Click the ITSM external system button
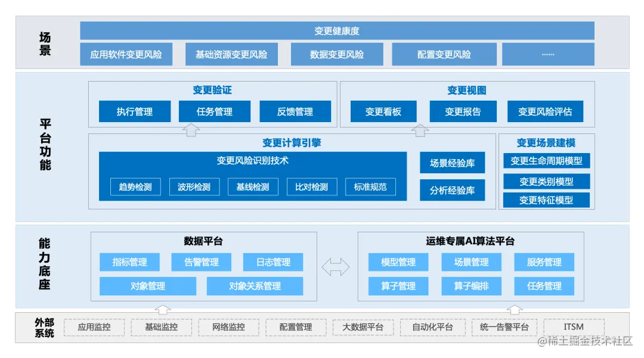644x358 pixels. (x=574, y=326)
